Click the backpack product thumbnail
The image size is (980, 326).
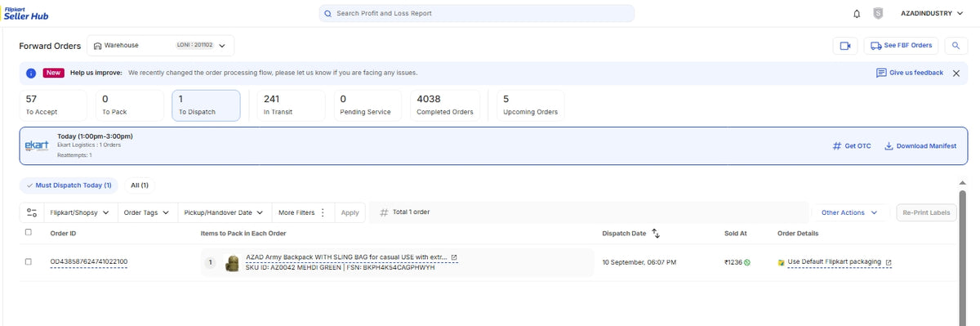pyautogui.click(x=232, y=262)
